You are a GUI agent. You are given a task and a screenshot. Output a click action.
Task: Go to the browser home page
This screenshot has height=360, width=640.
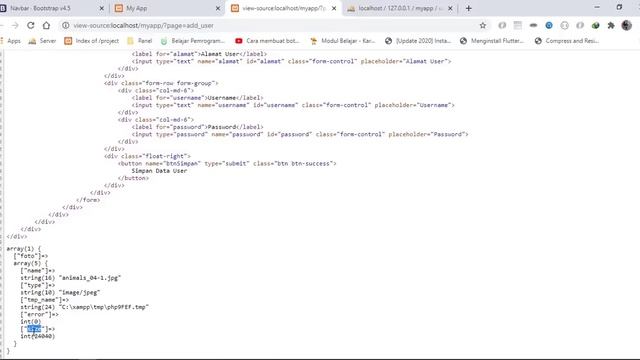(46, 25)
